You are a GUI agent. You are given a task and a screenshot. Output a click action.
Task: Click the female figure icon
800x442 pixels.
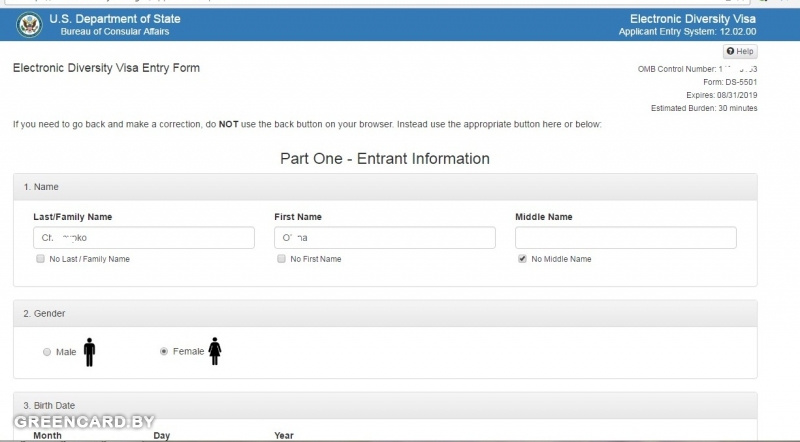[x=214, y=351]
